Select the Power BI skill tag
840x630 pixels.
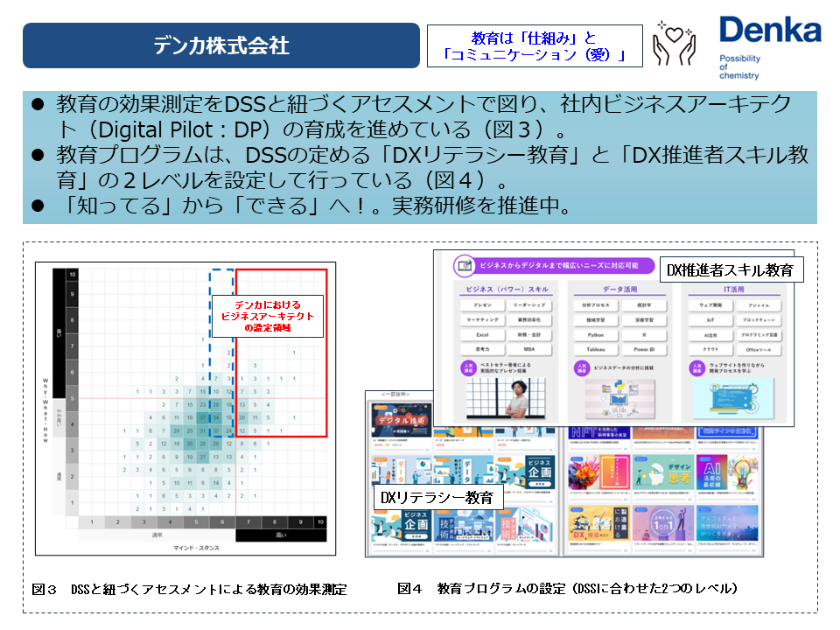[644, 349]
